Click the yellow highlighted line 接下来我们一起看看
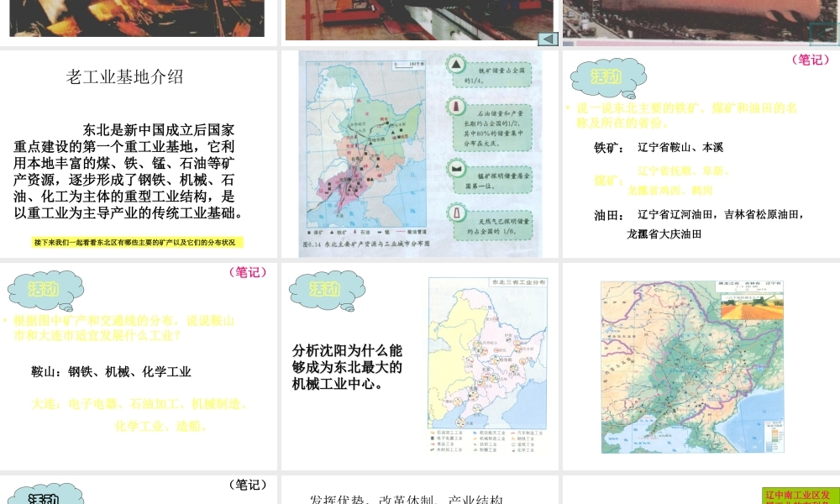This screenshot has width=840, height=504. tap(137, 243)
